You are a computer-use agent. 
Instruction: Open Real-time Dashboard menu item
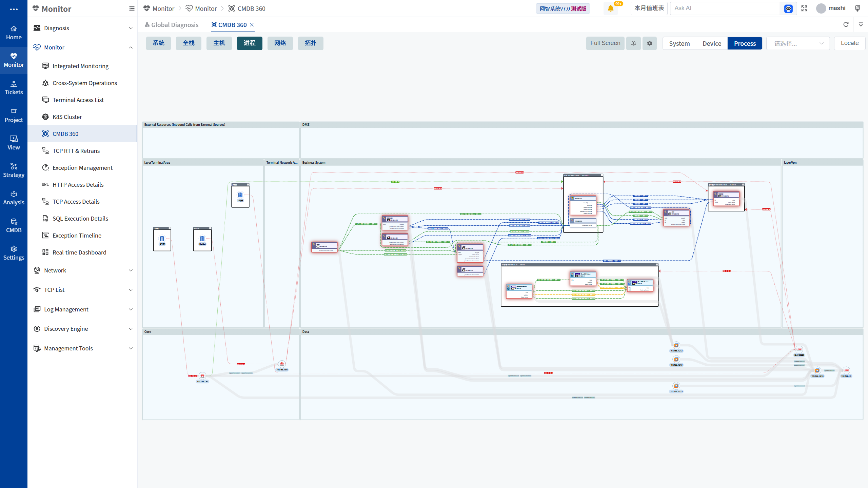(x=83, y=252)
